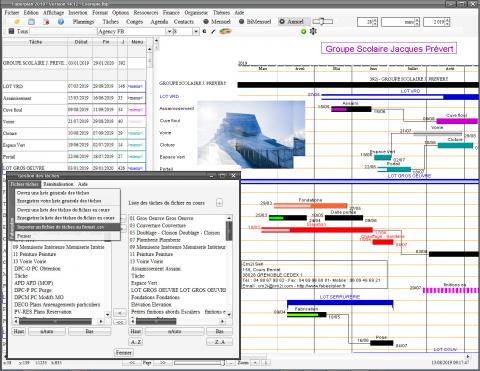Click the red Elévation Gantt bar
Viewport: 480px width, 371px height.
[317, 230]
